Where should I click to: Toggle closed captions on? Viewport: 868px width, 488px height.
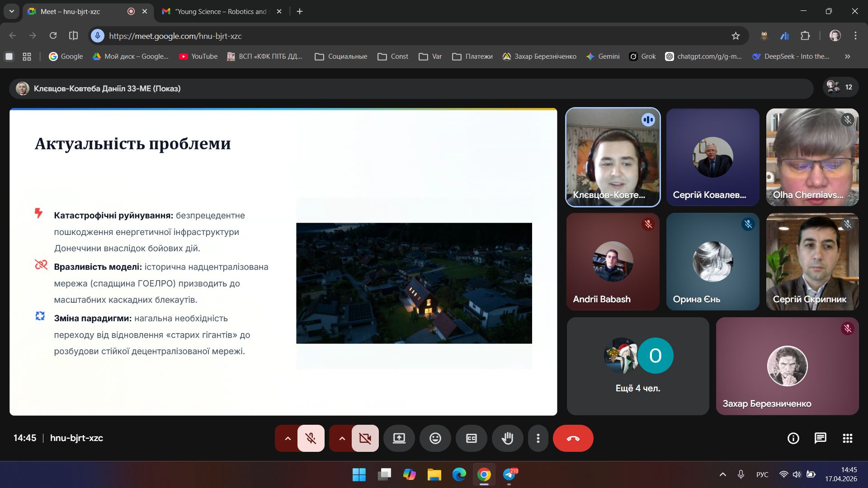[471, 438]
